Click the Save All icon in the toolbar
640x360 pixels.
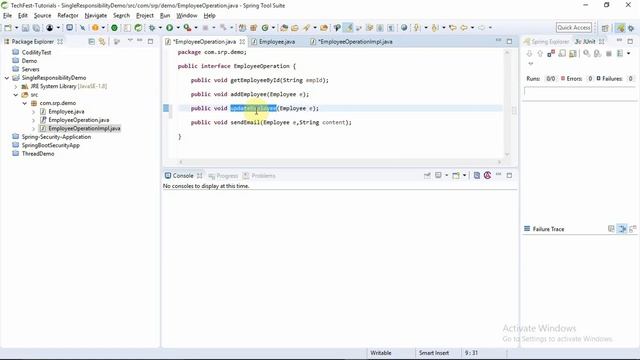point(36,28)
